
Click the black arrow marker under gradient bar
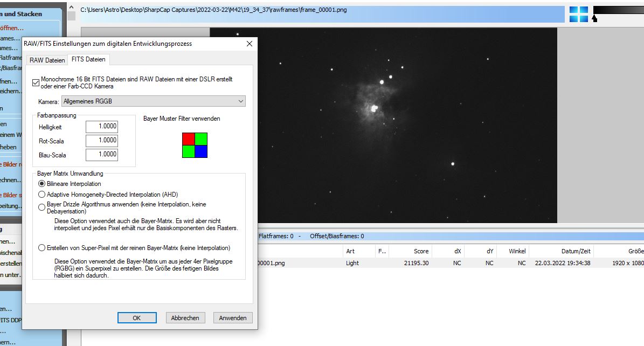(x=594, y=18)
